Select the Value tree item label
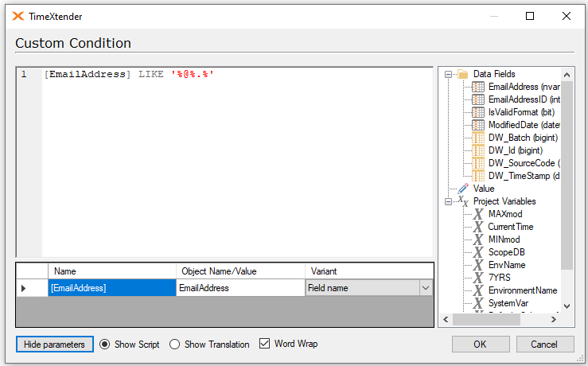Image resolution: width=588 pixels, height=366 pixels. tap(484, 189)
